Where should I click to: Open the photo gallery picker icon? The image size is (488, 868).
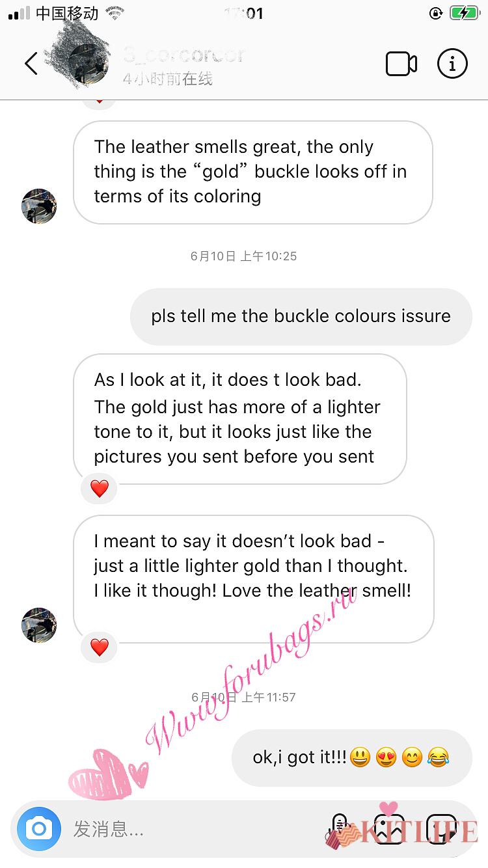389,829
